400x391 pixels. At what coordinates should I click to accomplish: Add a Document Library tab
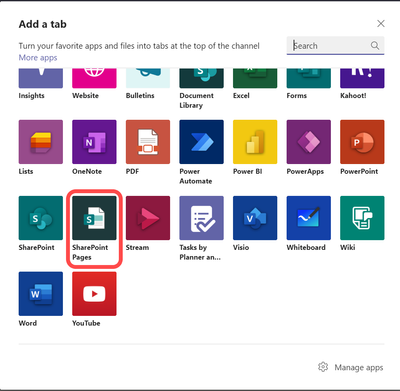(x=201, y=78)
